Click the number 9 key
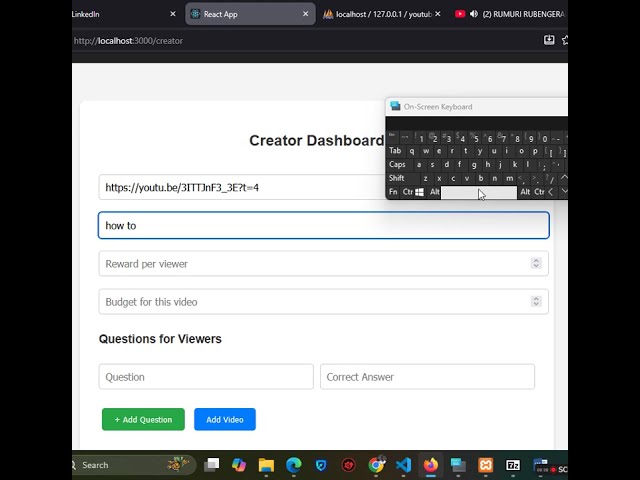 click(531, 138)
